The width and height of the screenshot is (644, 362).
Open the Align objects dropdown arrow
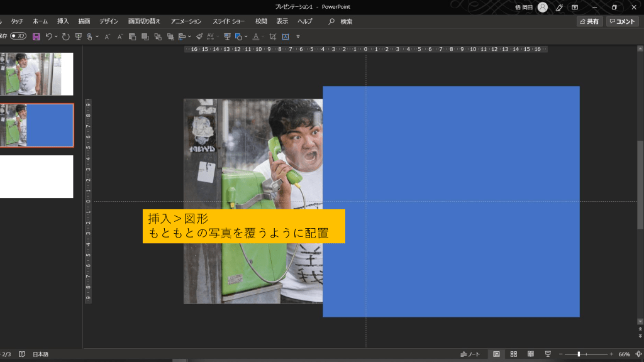(x=189, y=36)
